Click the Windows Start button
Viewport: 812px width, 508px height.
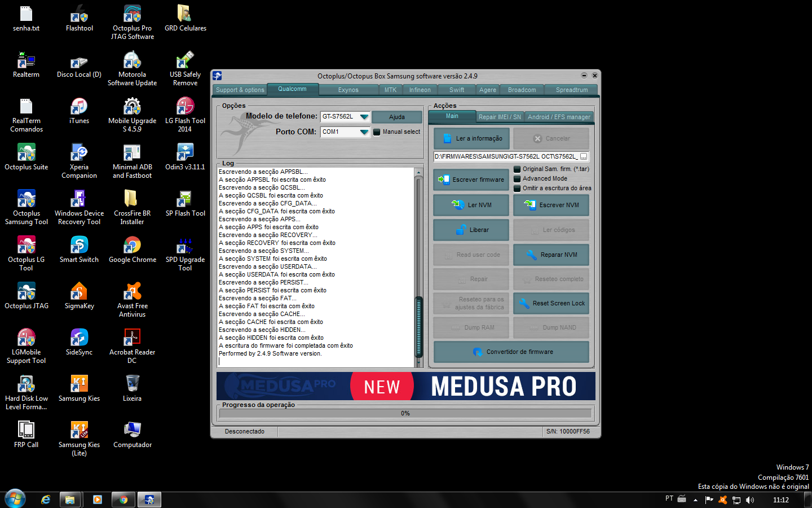[15, 500]
